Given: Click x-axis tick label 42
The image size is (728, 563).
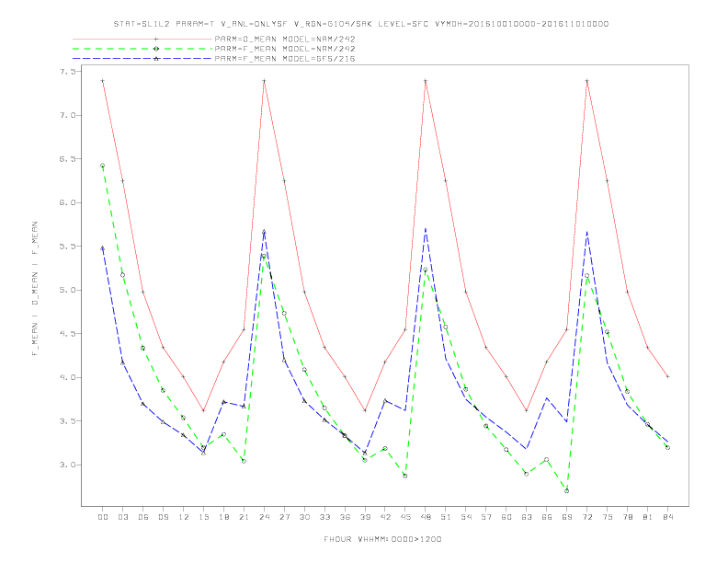Looking at the screenshot, I should 385,517.
